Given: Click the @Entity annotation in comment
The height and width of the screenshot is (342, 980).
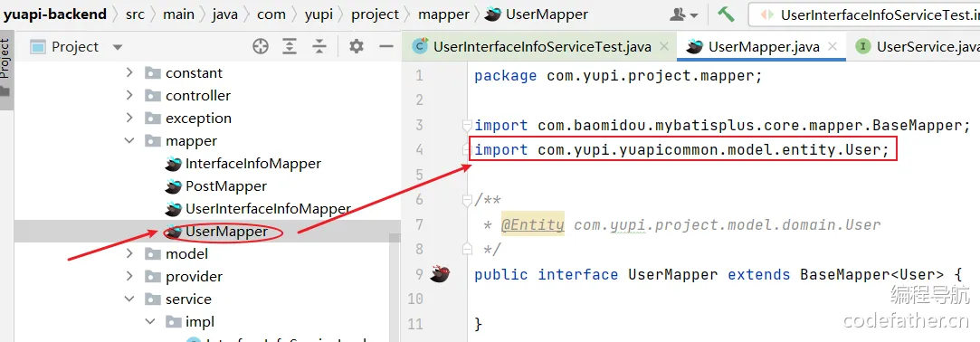Looking at the screenshot, I should [x=533, y=224].
